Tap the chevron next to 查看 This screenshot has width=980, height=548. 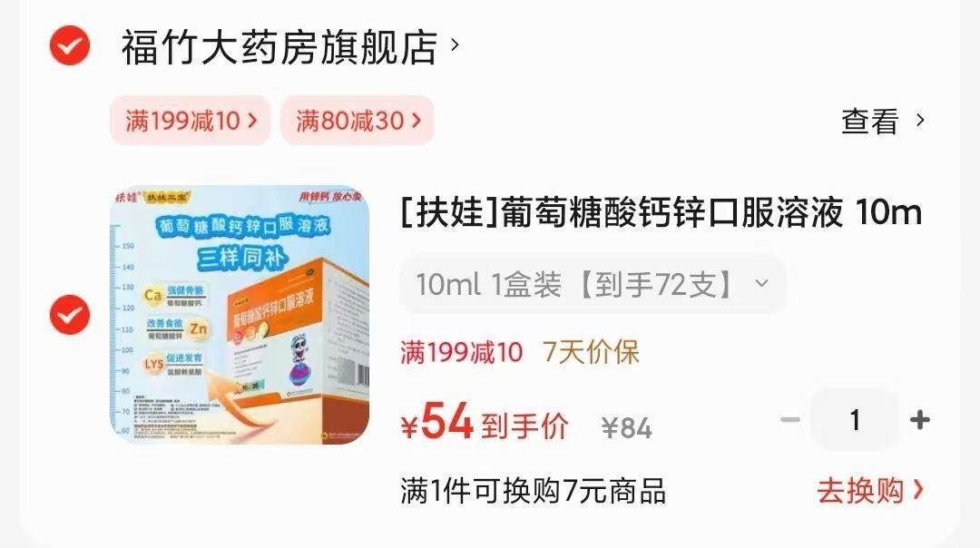920,120
